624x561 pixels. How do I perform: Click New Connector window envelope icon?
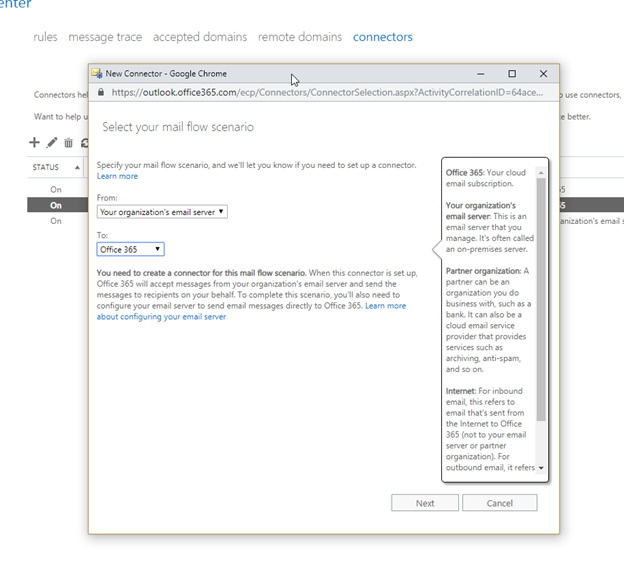point(97,74)
